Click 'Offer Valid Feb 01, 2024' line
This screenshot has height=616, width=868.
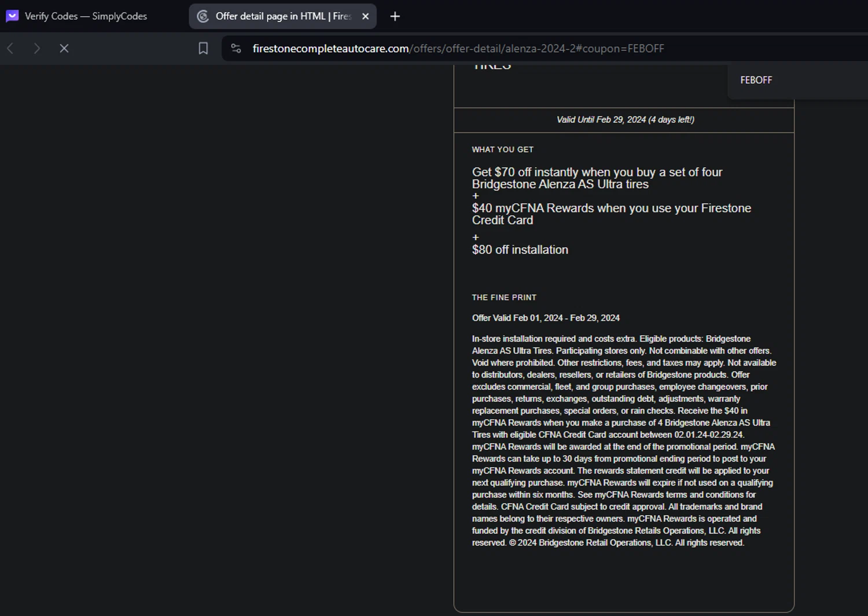[x=546, y=318]
